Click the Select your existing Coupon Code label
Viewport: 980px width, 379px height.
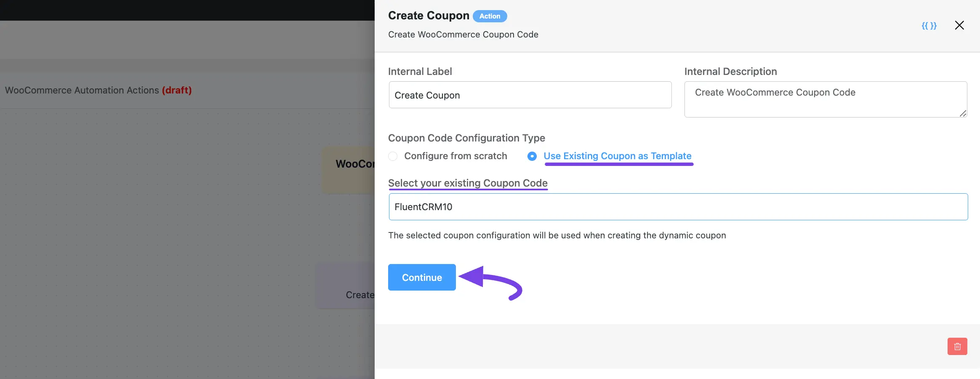pyautogui.click(x=468, y=183)
